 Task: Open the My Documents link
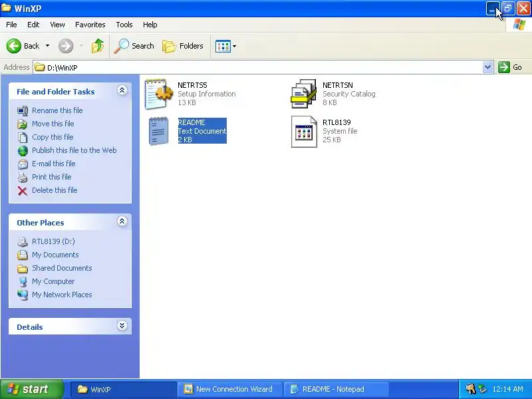pyautogui.click(x=55, y=255)
